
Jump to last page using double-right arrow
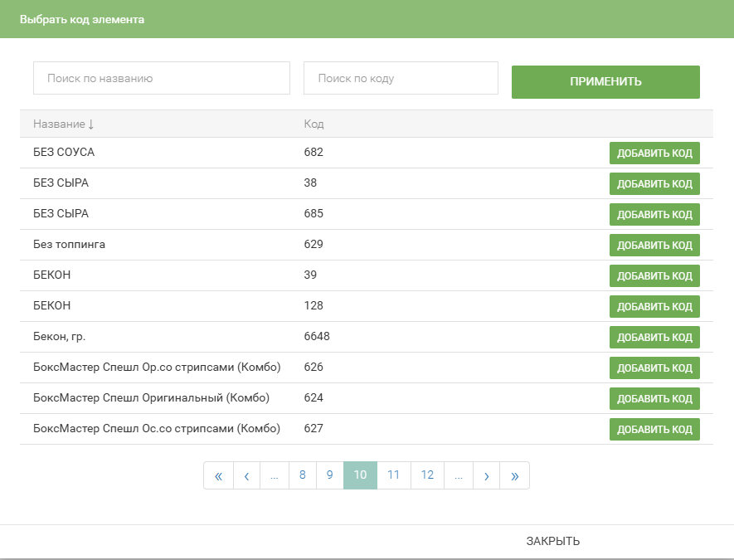point(514,475)
